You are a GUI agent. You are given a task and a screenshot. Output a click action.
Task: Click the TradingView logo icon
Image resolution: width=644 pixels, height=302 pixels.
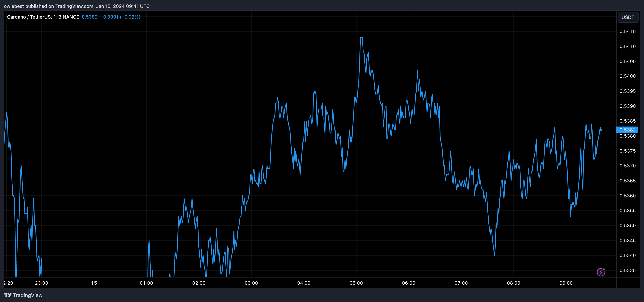tap(8, 295)
